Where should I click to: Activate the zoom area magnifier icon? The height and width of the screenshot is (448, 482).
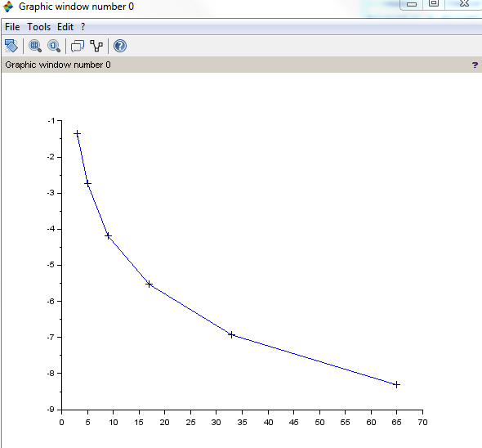click(35, 46)
